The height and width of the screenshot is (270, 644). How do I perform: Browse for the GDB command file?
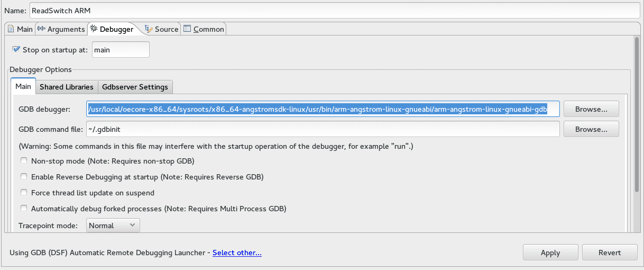click(x=591, y=129)
